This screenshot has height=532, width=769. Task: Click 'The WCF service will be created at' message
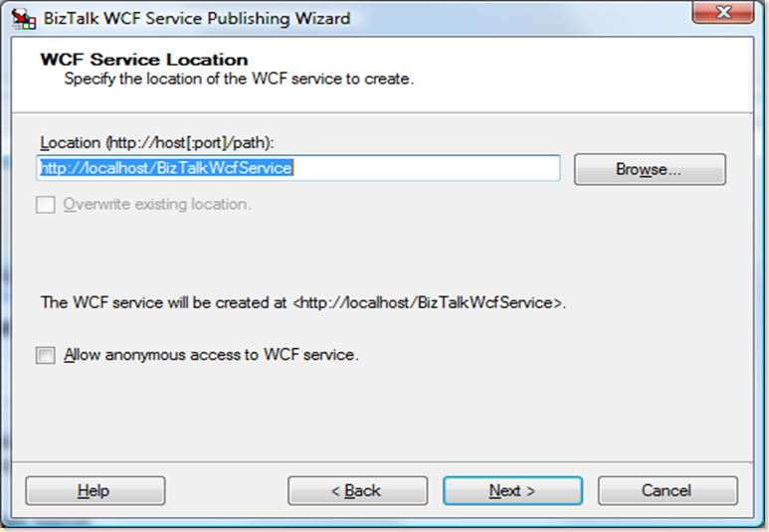302,302
